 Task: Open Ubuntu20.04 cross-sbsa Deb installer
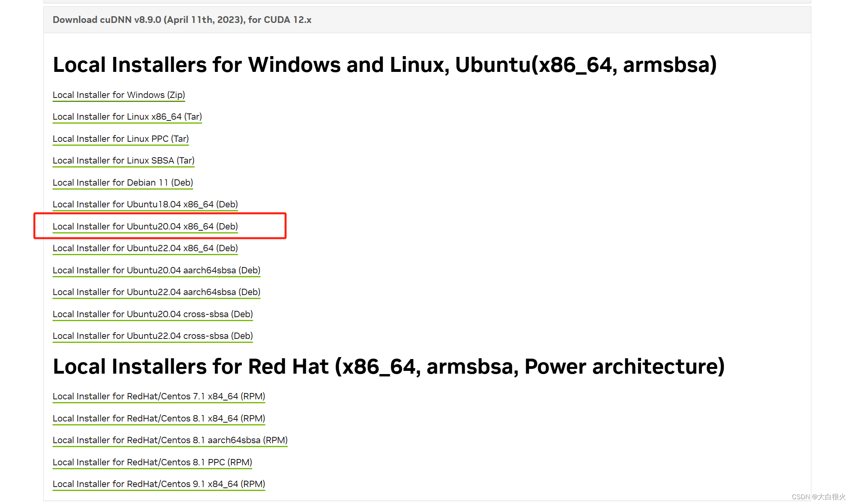tap(153, 314)
